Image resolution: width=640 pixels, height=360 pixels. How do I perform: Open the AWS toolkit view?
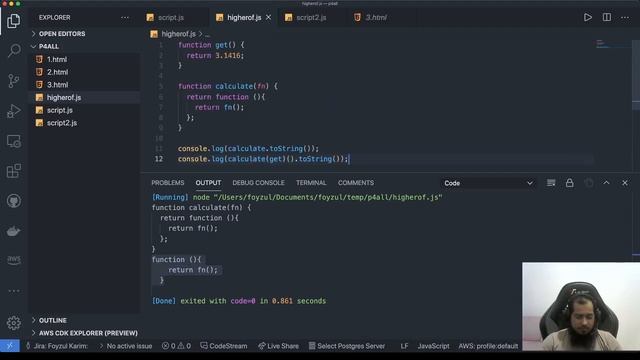pos(13,260)
